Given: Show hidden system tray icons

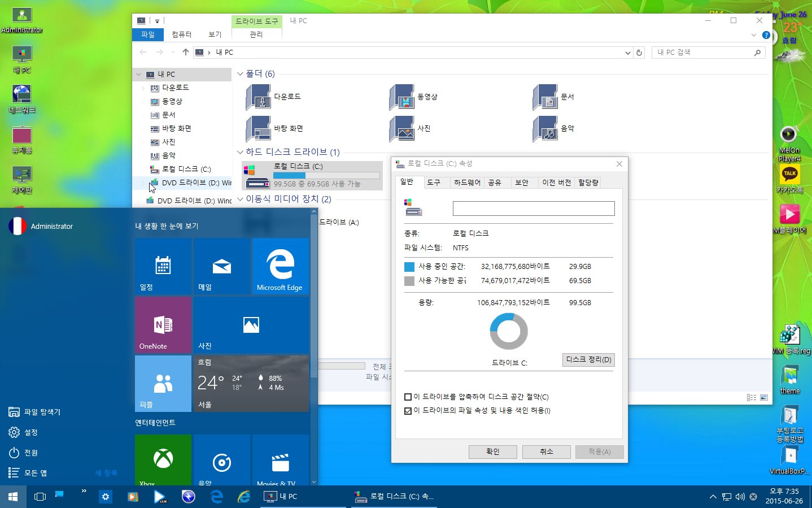Looking at the screenshot, I should click(x=713, y=497).
